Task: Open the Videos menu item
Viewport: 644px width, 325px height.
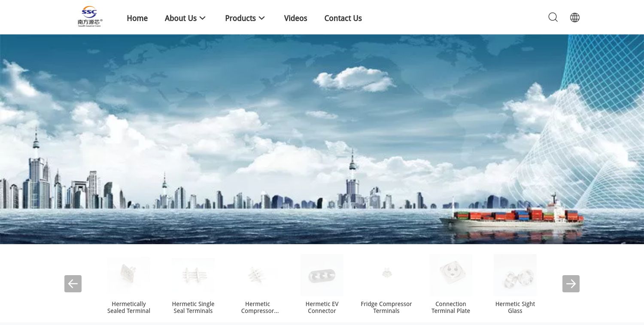Action: point(295,18)
